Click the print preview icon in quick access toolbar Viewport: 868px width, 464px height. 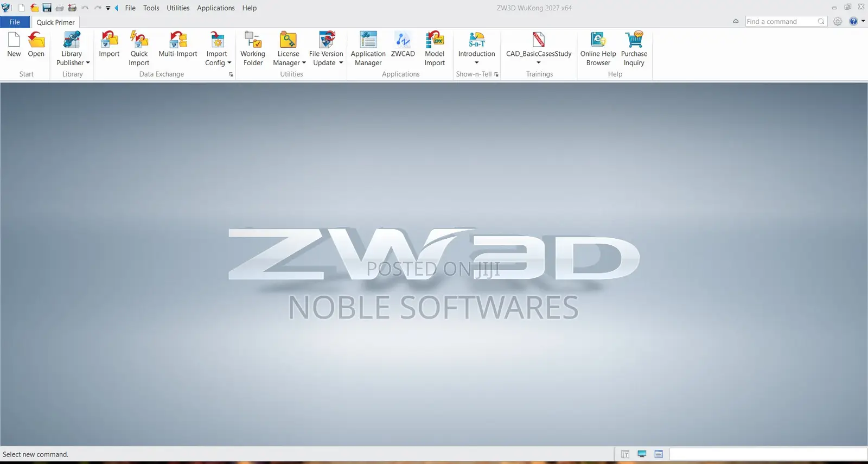click(x=72, y=8)
